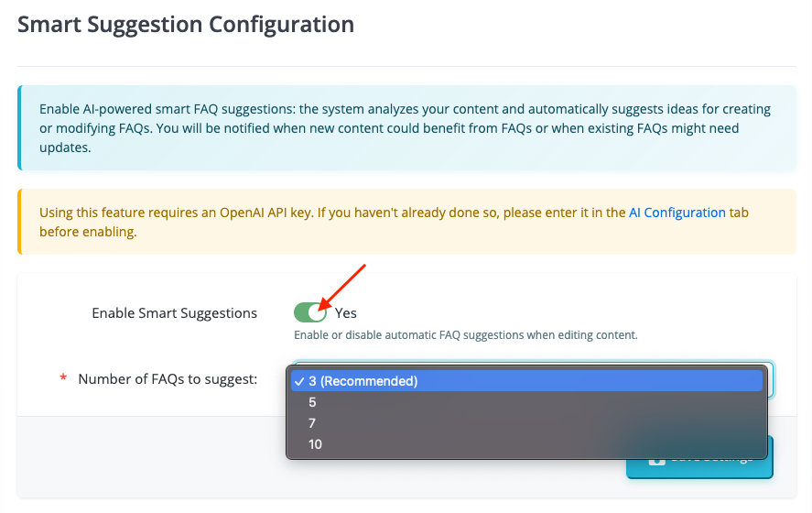Click the Yes label beside the switch
Image resolution: width=812 pixels, height=513 pixels.
(346, 313)
